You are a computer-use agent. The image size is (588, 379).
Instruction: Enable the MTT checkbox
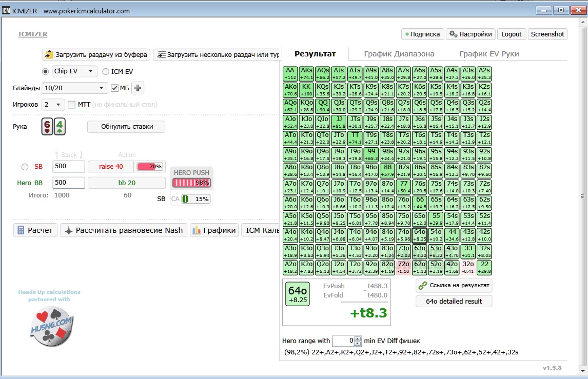(71, 105)
